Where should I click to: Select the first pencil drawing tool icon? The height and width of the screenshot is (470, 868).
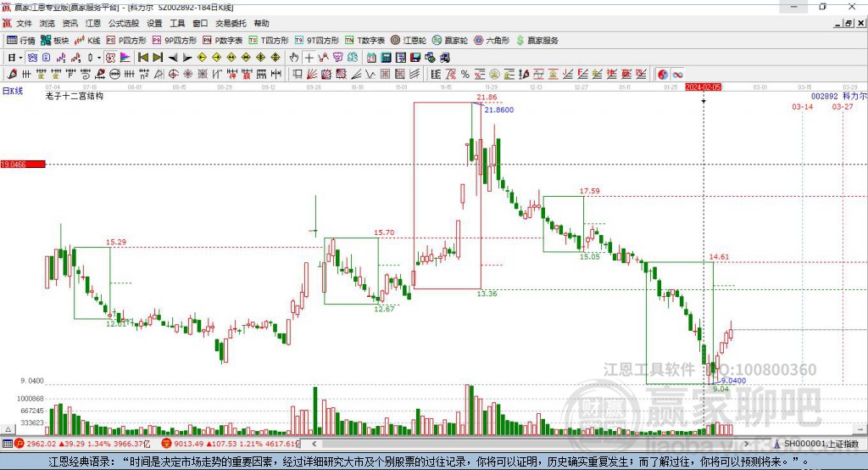[x=12, y=75]
